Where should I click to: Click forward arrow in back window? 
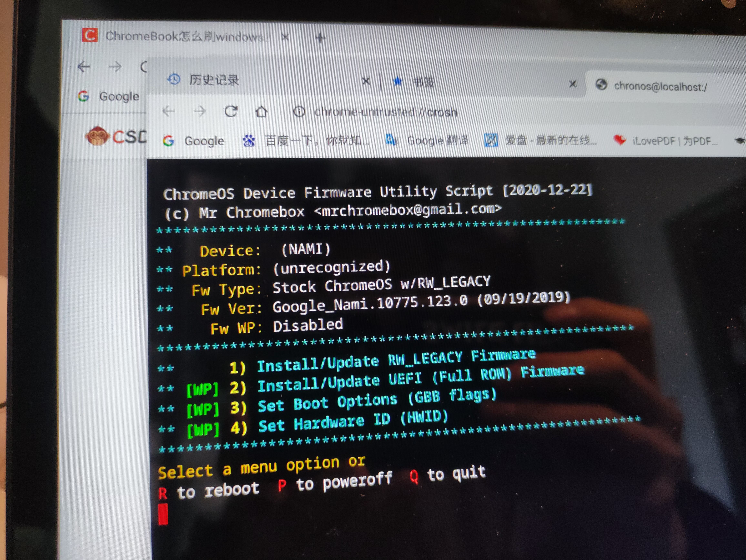116,67
